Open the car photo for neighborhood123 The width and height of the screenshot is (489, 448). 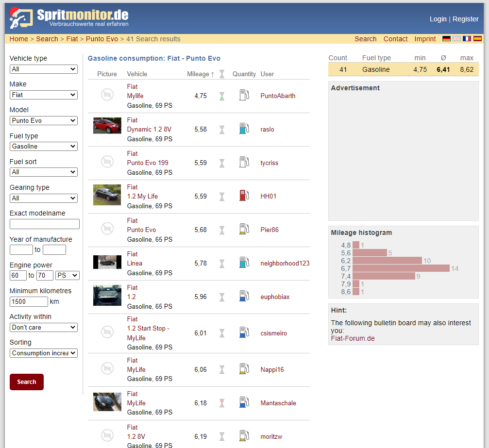tap(107, 262)
